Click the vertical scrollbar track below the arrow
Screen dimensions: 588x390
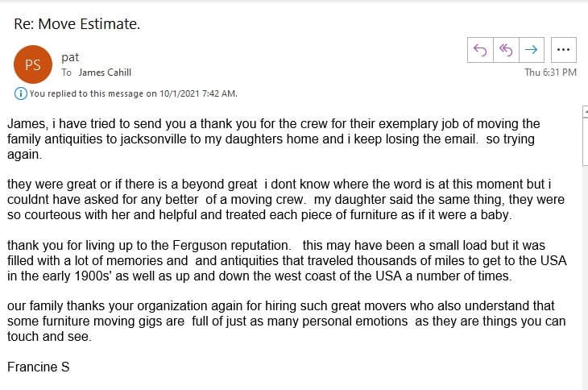tap(584, 242)
